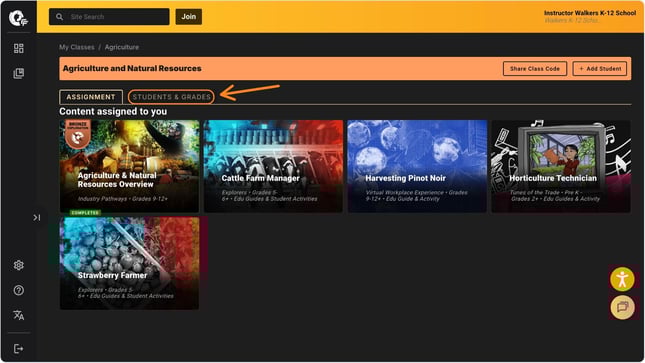645x363 pixels.
Task: Open the library collections icon in sidebar
Action: click(19, 74)
